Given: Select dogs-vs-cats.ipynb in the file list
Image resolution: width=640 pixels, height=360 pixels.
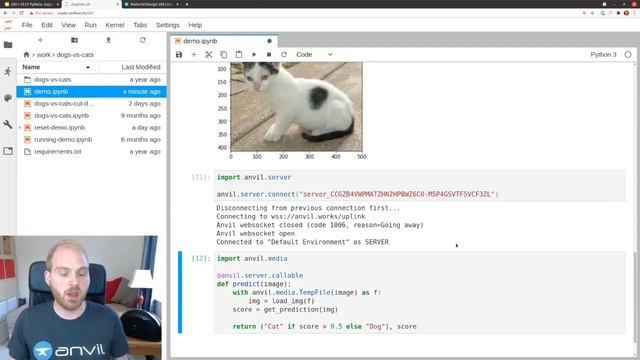Looking at the screenshot, I should tap(91, 116).
